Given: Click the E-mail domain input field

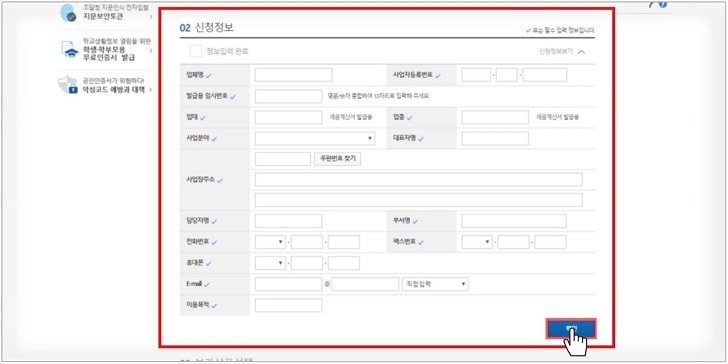Looking at the screenshot, I should click(x=365, y=284).
